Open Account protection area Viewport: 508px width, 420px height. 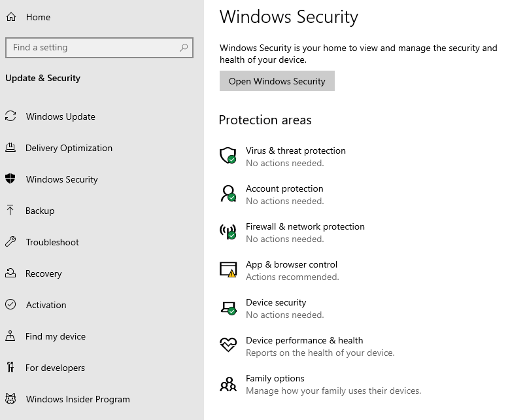pyautogui.click(x=284, y=188)
